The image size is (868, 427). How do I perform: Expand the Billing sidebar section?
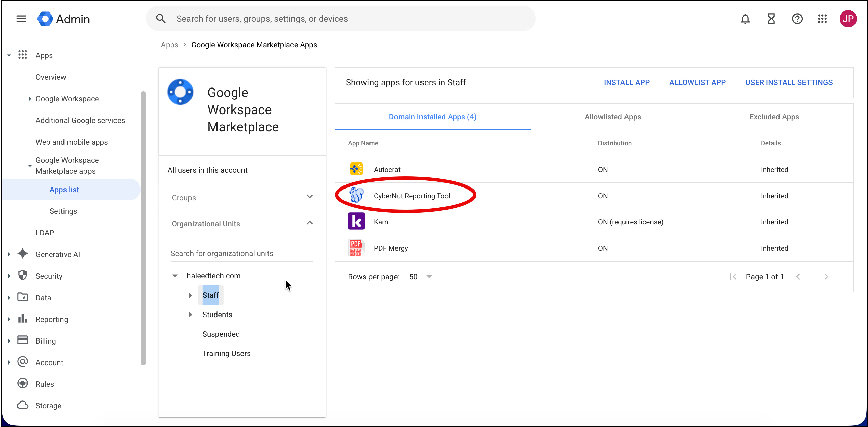point(9,341)
